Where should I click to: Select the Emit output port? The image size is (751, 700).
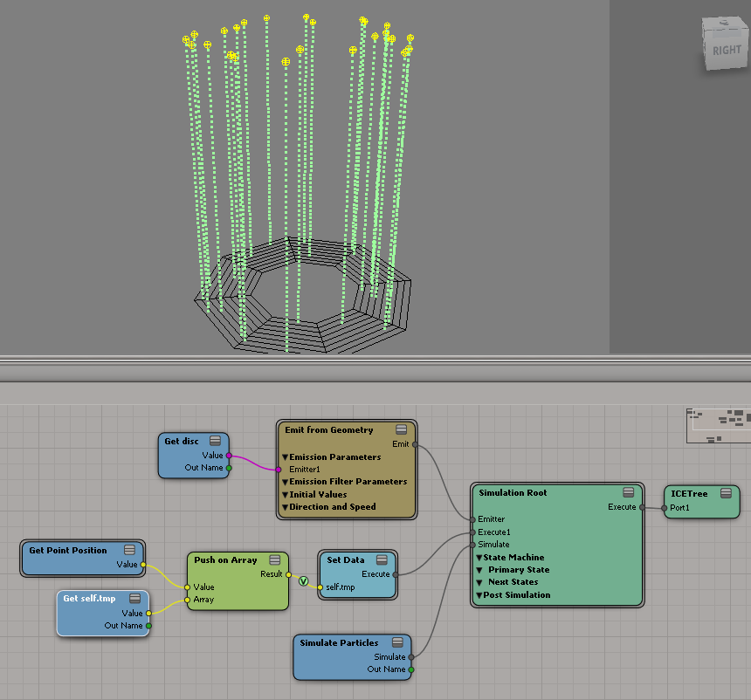coord(417,444)
